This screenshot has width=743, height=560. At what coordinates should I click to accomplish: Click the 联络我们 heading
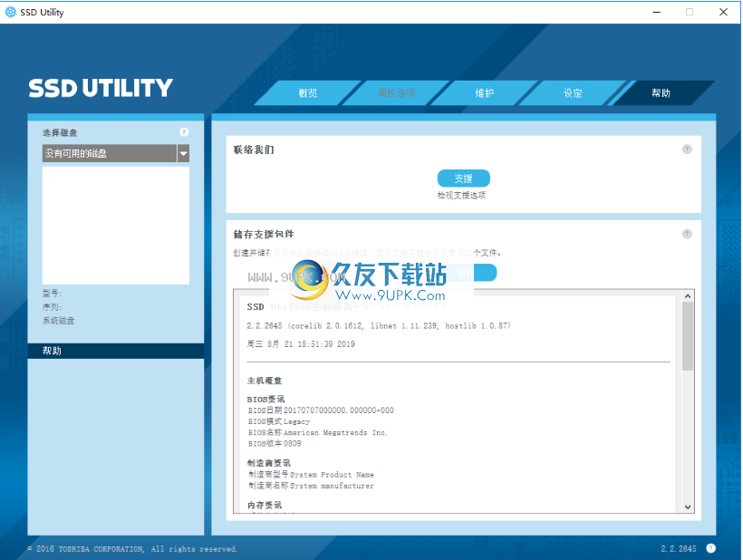pos(254,150)
